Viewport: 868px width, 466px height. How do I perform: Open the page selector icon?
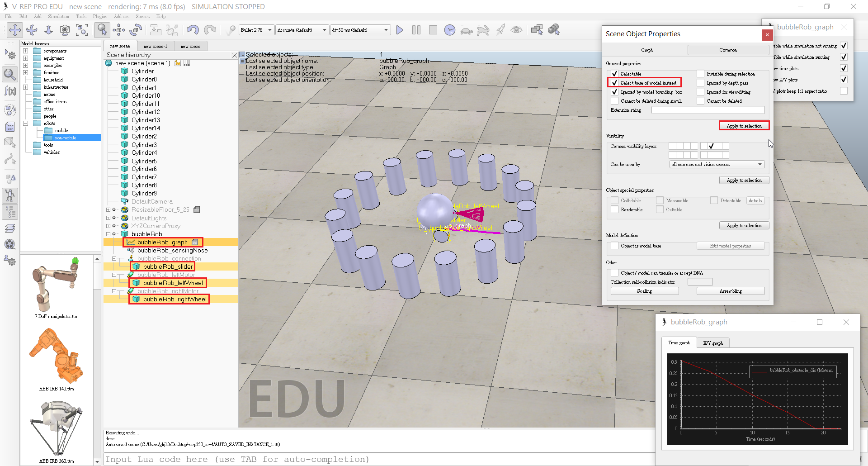(x=537, y=30)
